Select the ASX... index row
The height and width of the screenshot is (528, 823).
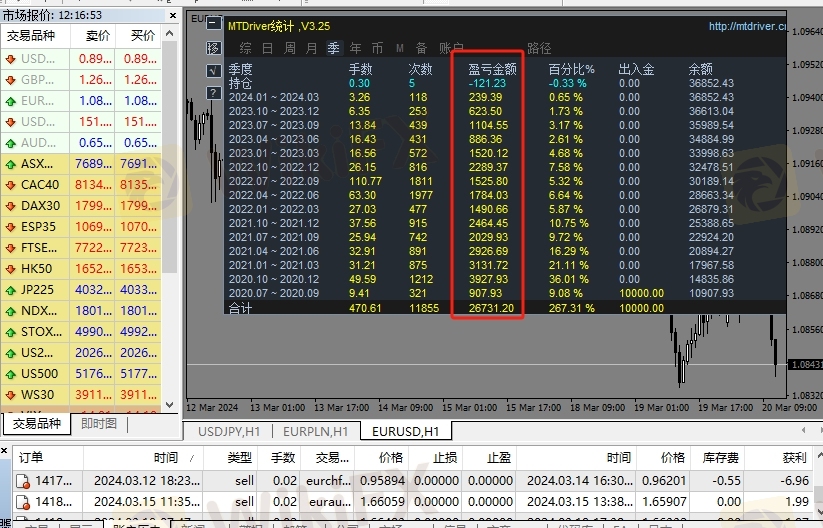pos(81,164)
